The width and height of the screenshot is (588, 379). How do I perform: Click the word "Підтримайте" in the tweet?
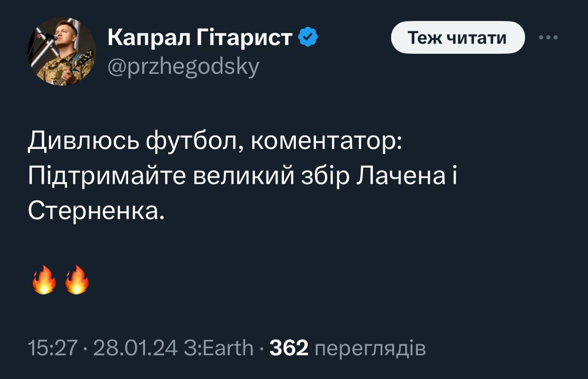(106, 176)
